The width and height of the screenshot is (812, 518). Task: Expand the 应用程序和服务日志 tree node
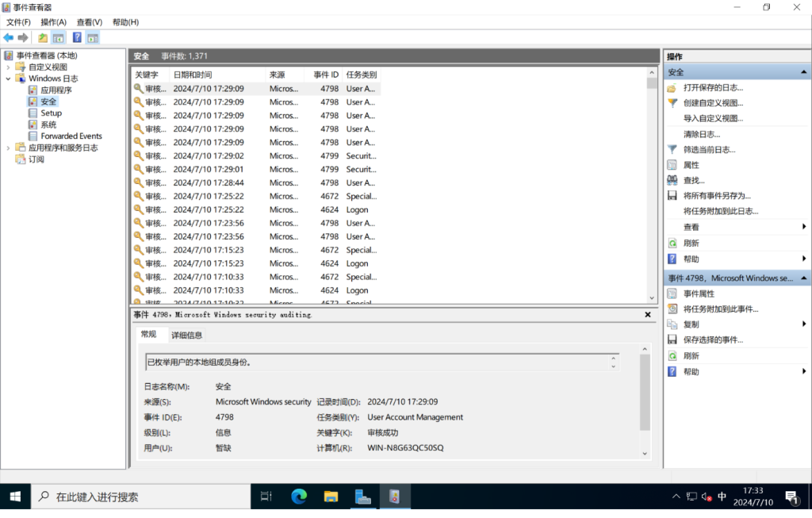point(9,148)
